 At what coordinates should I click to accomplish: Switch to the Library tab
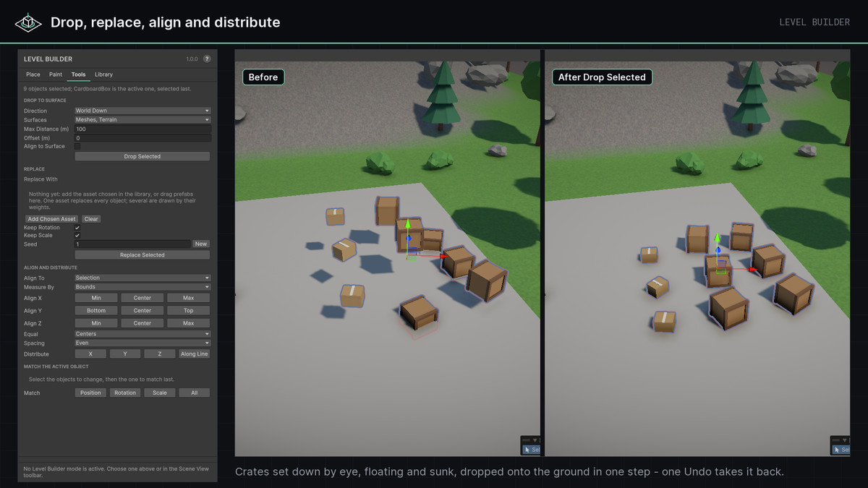103,74
